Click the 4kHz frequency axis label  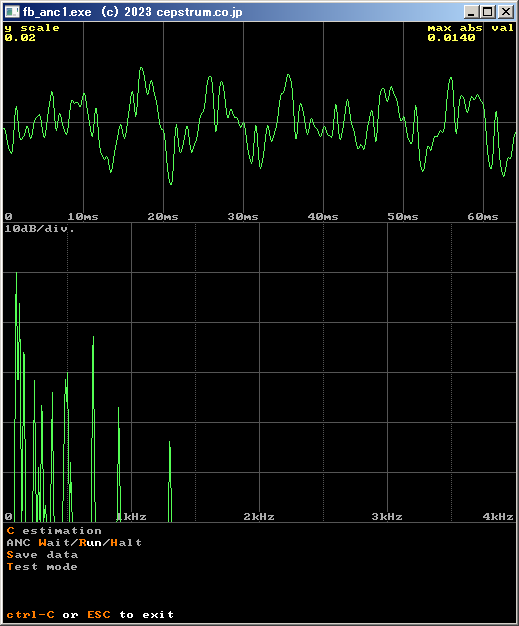pyautogui.click(x=498, y=517)
